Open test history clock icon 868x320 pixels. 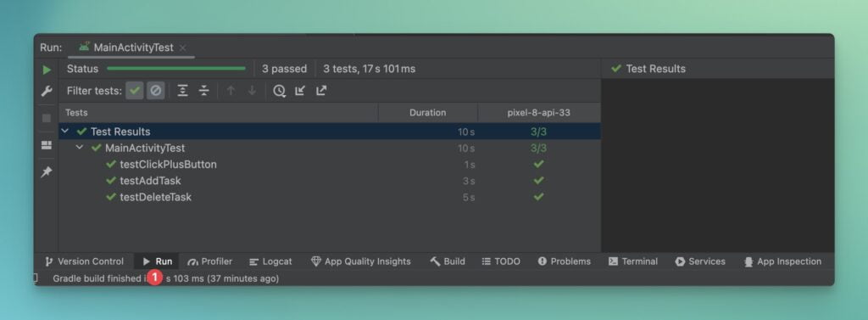[279, 91]
